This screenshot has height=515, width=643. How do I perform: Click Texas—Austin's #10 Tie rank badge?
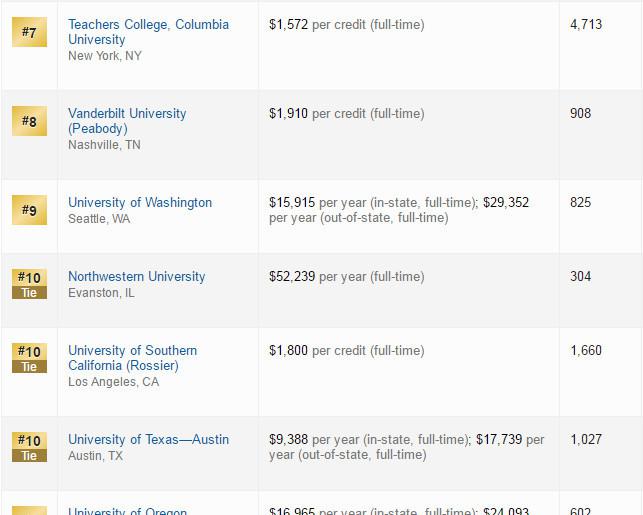29,447
